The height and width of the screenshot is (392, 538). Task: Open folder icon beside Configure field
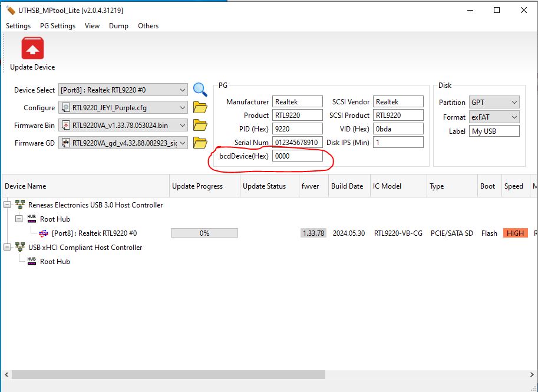pos(200,107)
